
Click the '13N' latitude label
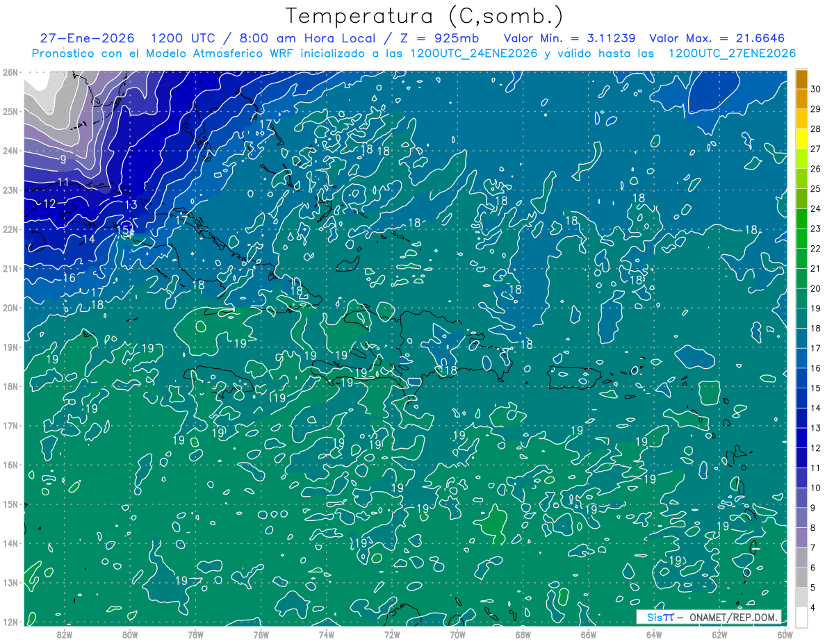[x=10, y=582]
